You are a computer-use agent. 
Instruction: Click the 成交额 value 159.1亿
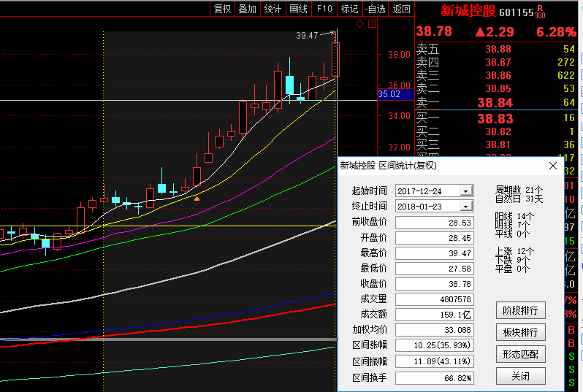click(435, 315)
